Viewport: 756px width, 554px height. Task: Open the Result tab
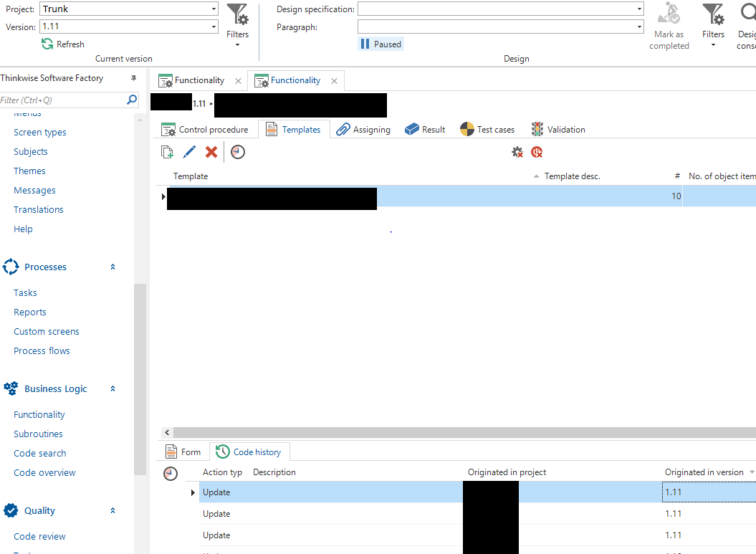(425, 130)
